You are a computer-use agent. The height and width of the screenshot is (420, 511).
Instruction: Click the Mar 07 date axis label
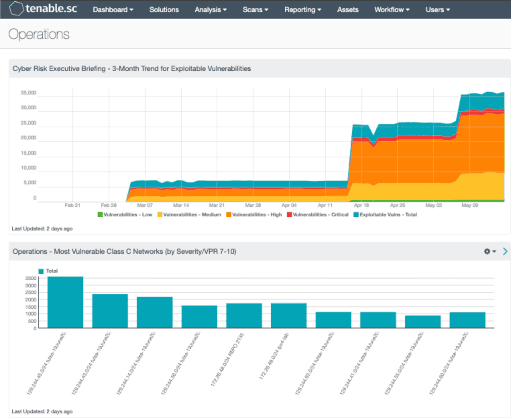145,205
